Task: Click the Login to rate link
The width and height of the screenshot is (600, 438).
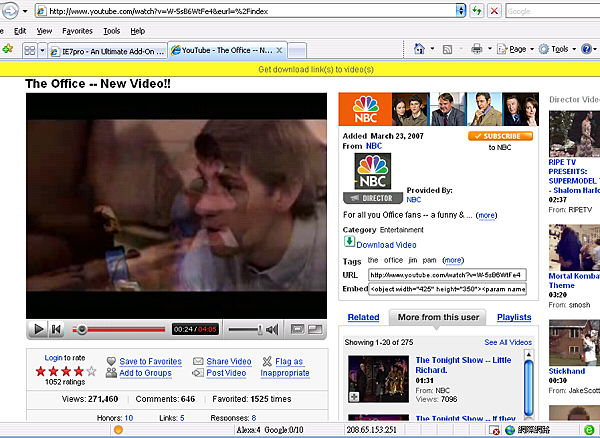Action: [53, 358]
